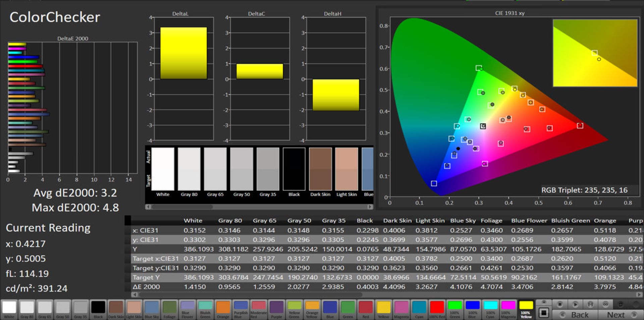Click the black square pattern icon
This screenshot has height=320, width=644.
[544, 313]
